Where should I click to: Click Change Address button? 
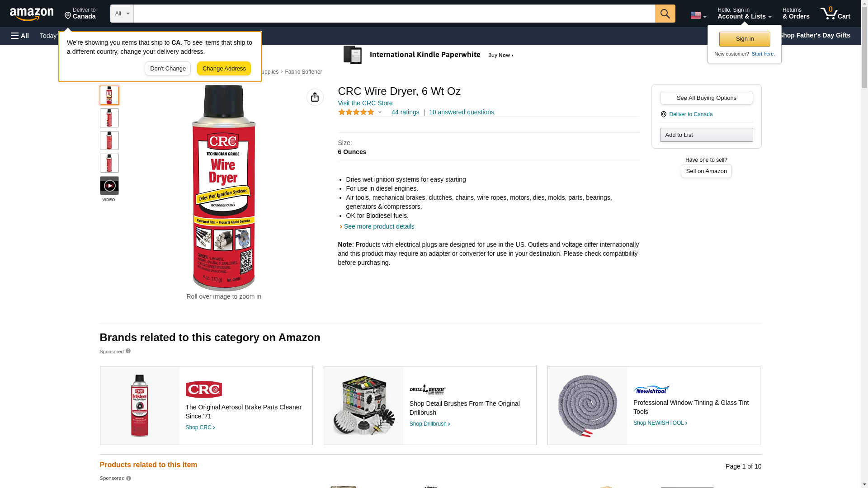click(224, 69)
